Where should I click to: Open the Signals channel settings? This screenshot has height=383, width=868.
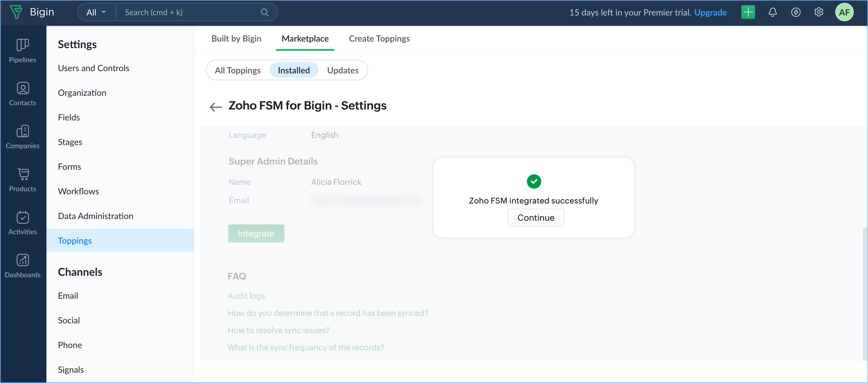[x=120, y=370]
